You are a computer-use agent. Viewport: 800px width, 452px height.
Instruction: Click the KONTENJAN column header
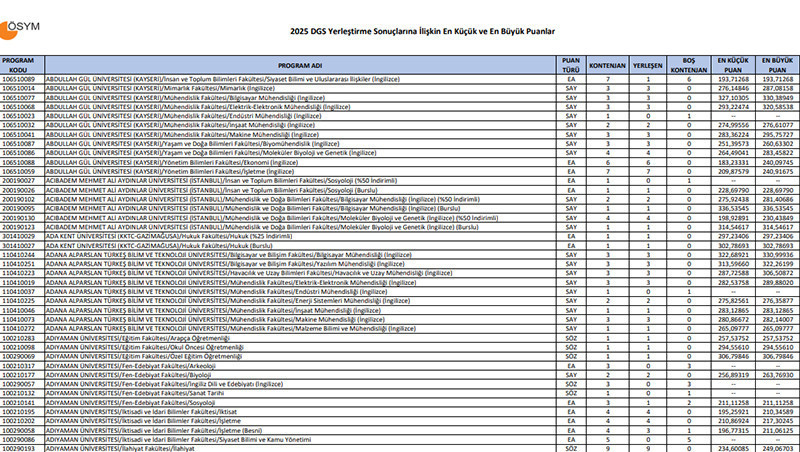[607, 65]
